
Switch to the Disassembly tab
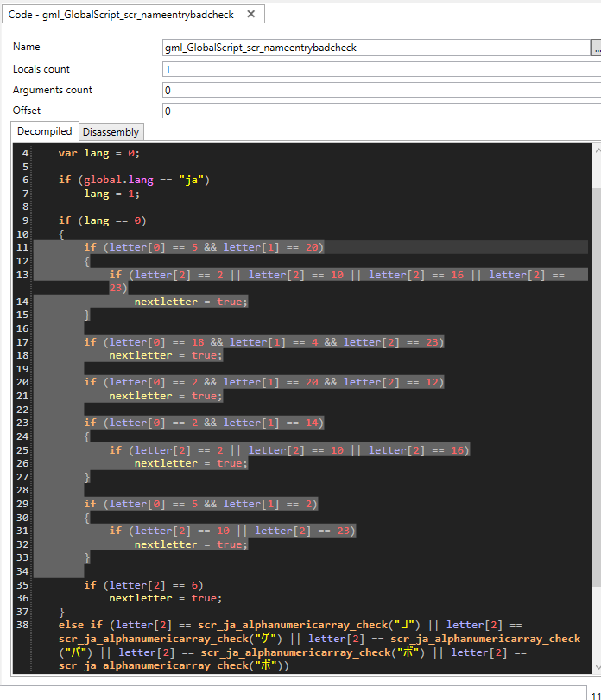tap(111, 132)
